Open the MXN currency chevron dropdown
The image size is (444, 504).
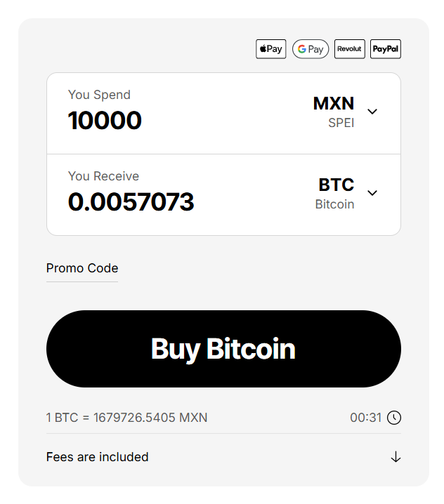pos(372,112)
